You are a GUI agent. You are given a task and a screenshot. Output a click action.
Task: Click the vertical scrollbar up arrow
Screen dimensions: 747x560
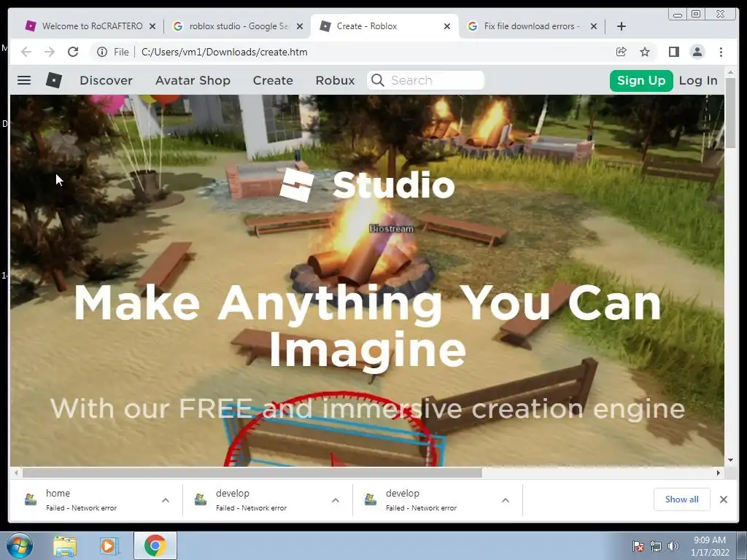730,72
